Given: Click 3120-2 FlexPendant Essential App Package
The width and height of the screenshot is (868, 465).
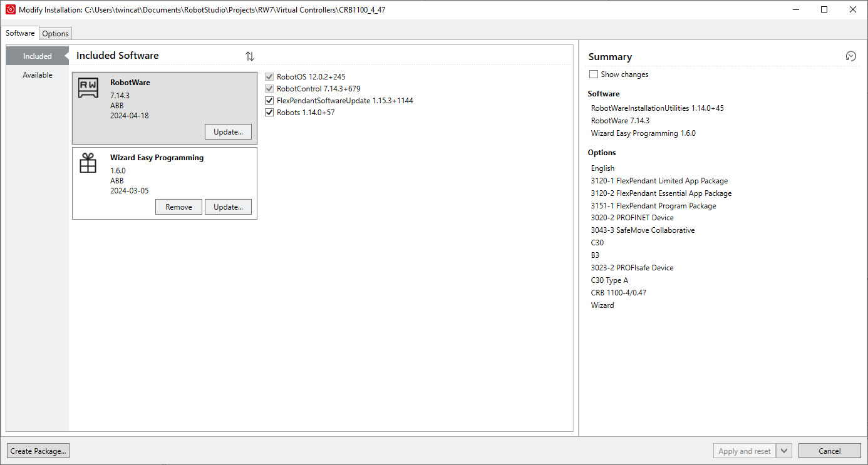Looking at the screenshot, I should pos(661,193).
